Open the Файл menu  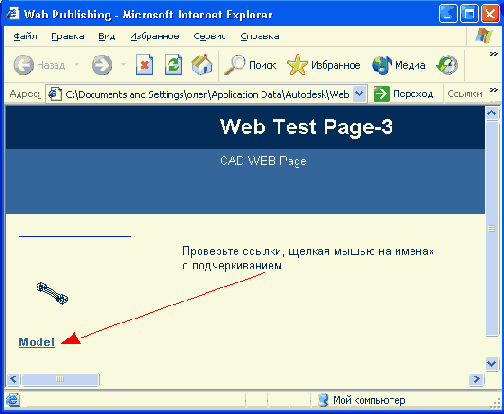(25, 36)
